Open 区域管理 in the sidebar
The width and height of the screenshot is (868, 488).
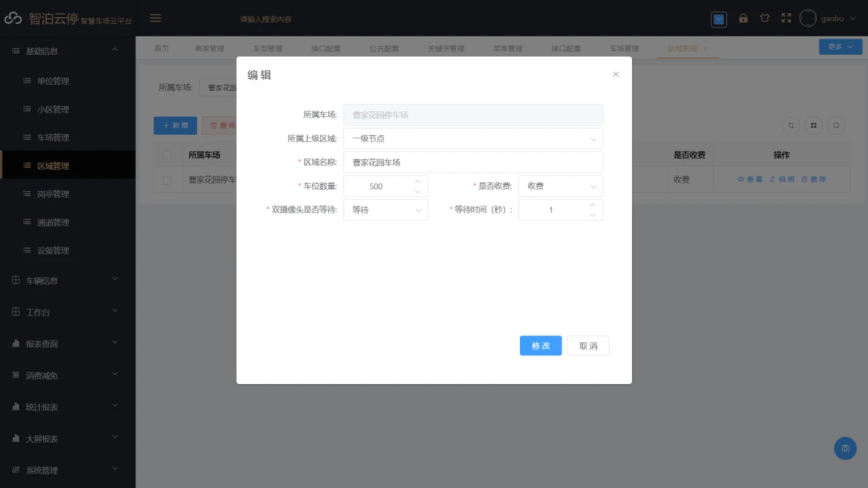click(x=68, y=165)
